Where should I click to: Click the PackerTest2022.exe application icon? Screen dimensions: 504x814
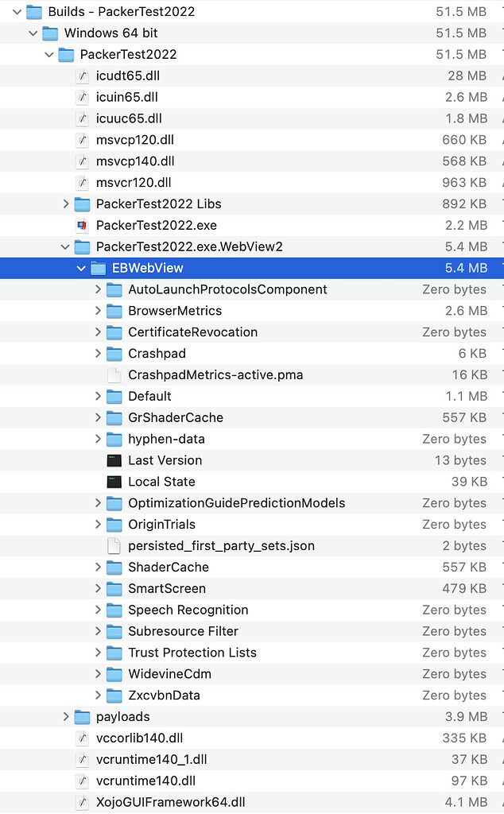pyautogui.click(x=82, y=225)
